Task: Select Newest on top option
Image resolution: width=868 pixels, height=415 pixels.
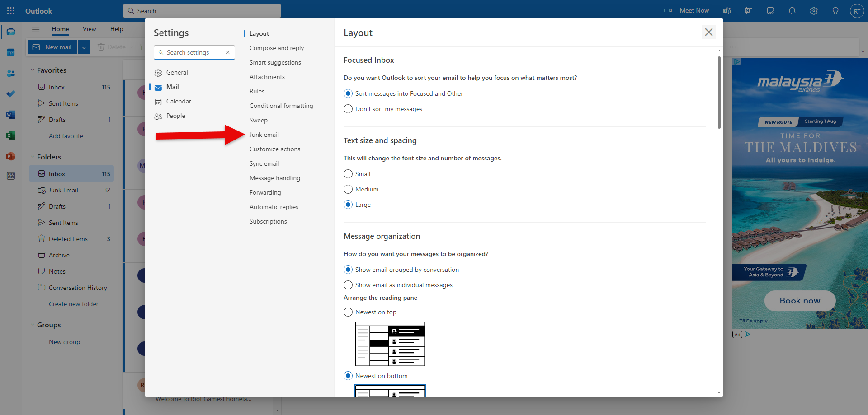Action: point(348,312)
